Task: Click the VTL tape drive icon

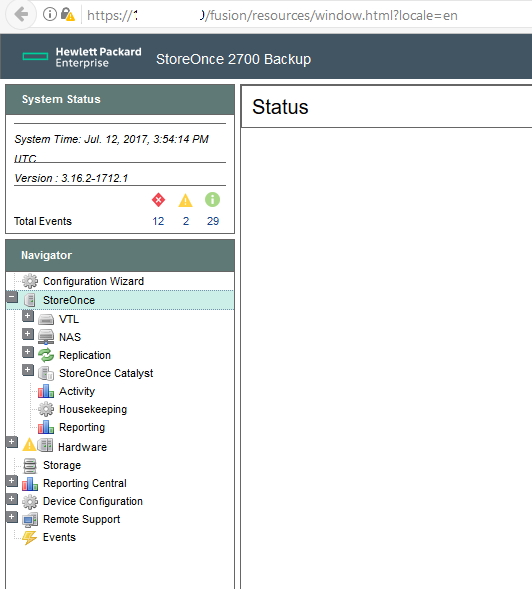Action: coord(46,319)
